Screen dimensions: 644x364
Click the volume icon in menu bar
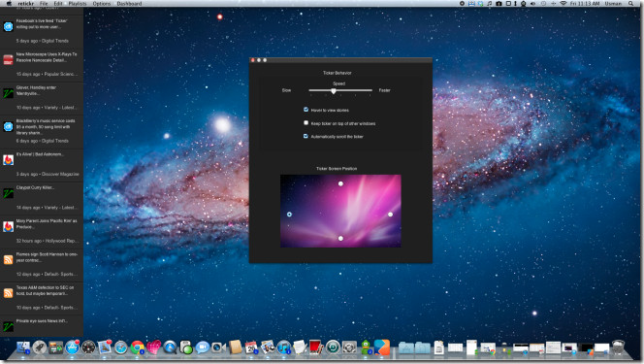532,3
